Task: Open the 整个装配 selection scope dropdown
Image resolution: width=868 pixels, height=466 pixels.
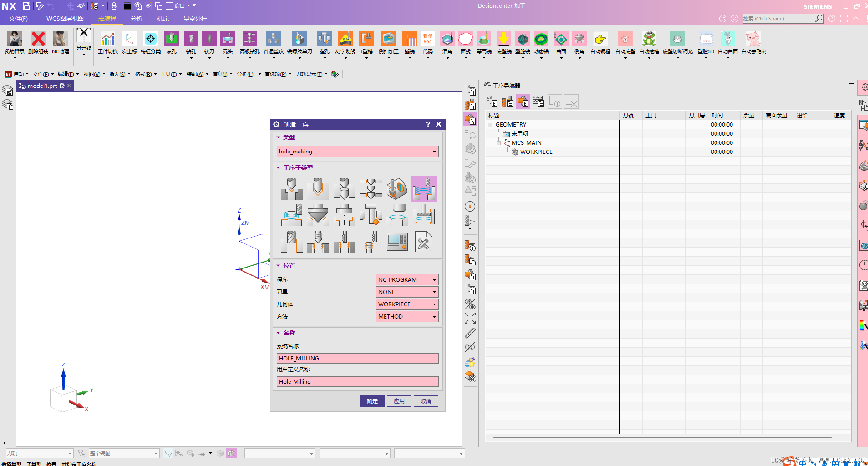Action: tap(124, 453)
